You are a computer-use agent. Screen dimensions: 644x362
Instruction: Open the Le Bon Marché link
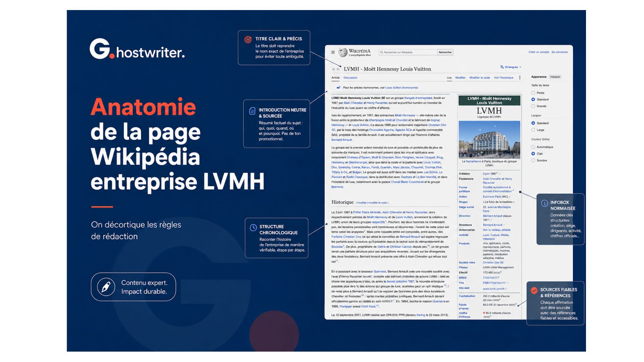[x=426, y=177]
